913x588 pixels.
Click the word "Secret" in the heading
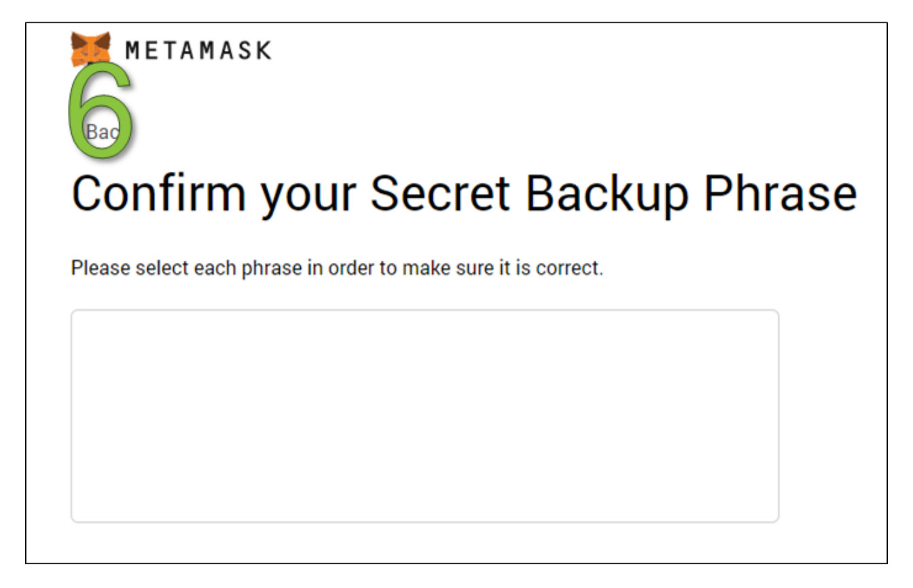[440, 194]
